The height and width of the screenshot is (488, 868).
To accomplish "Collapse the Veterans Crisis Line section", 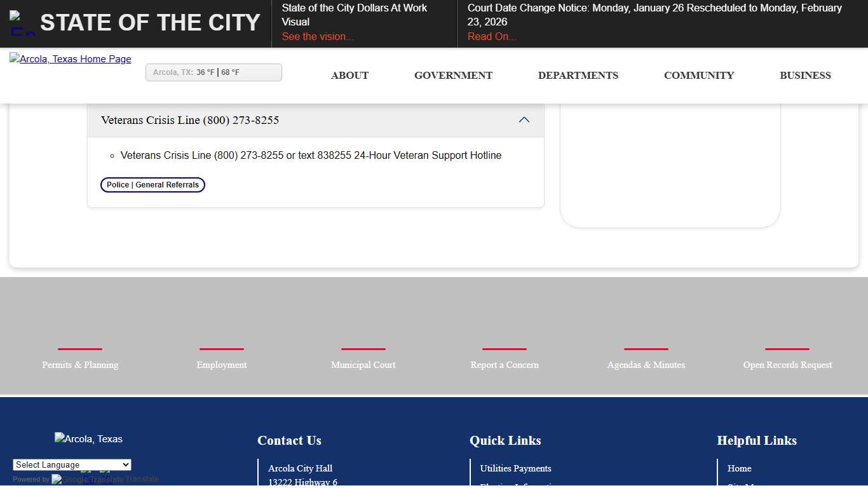I will point(524,119).
